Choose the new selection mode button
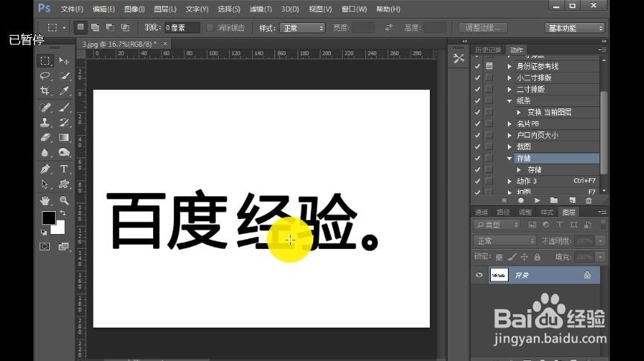 pyautogui.click(x=80, y=27)
